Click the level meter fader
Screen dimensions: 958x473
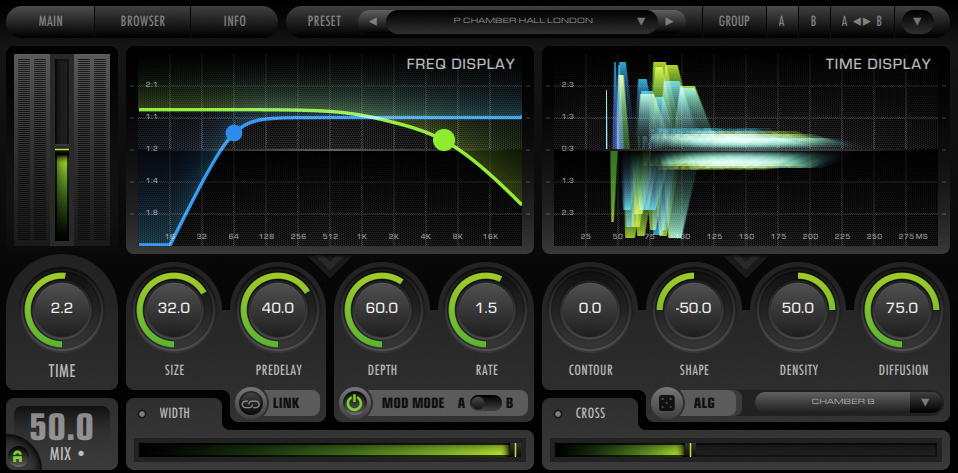click(62, 150)
